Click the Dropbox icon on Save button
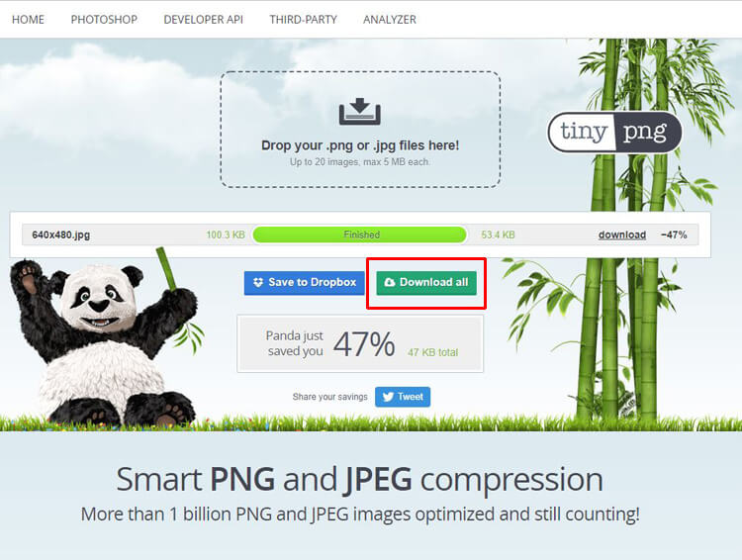Image resolution: width=742 pixels, height=560 pixels. 258,282
